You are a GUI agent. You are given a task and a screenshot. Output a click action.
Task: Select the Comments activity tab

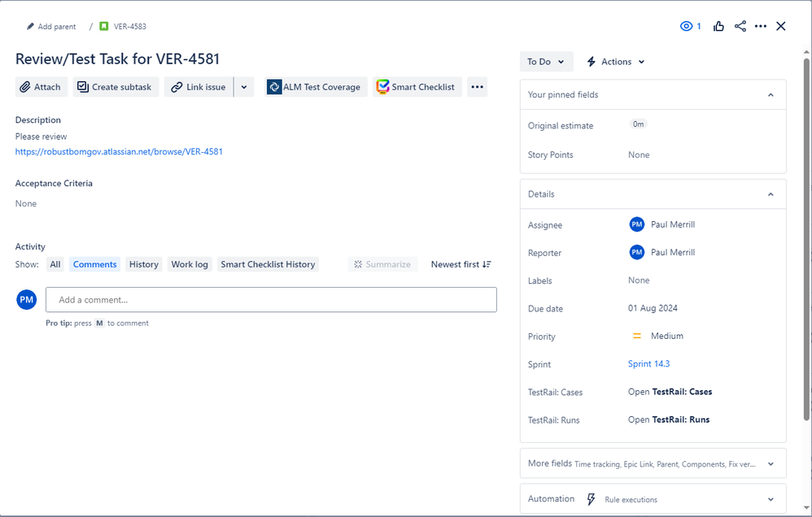(94, 264)
